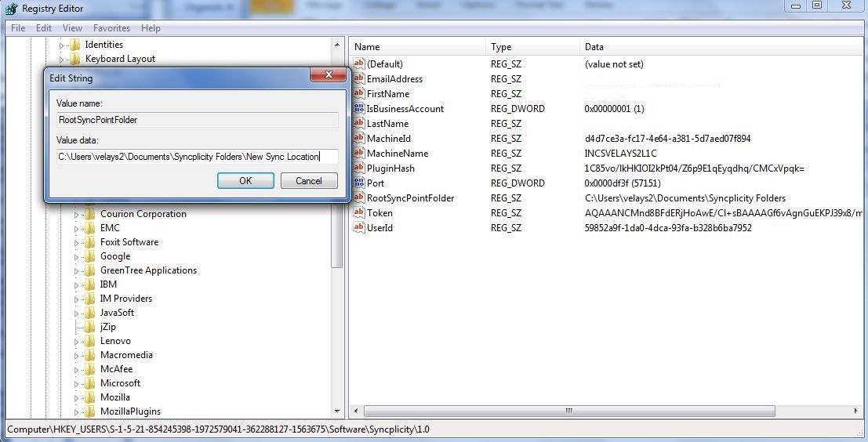Click the folder icon next to Google

(91, 256)
